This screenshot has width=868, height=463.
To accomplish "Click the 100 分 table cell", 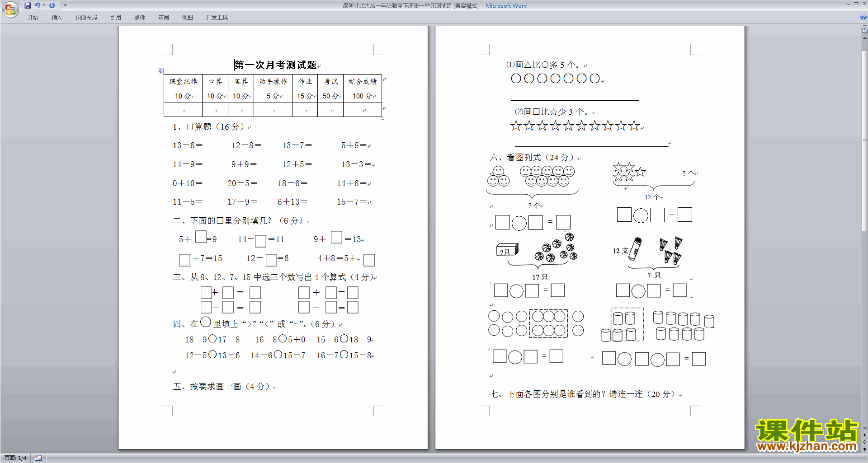I will (x=363, y=96).
